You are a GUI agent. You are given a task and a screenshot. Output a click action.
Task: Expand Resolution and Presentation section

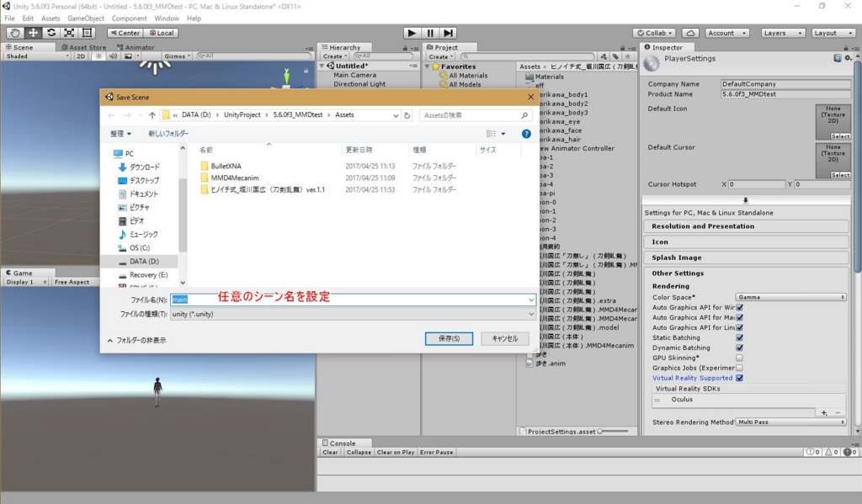click(x=746, y=226)
